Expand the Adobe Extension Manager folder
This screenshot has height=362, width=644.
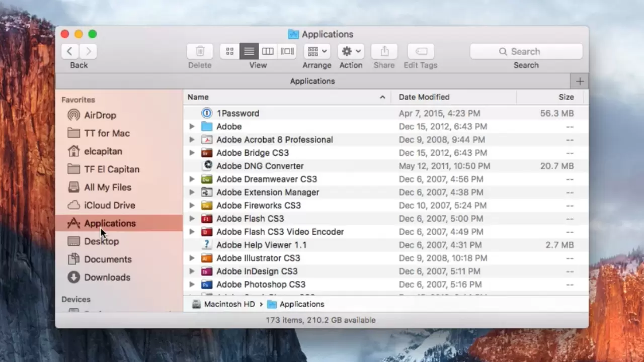point(192,192)
